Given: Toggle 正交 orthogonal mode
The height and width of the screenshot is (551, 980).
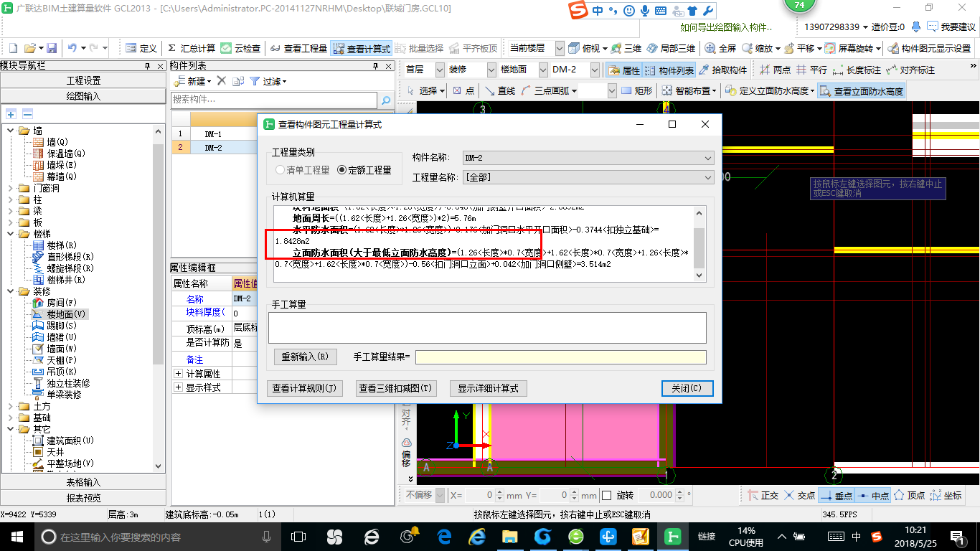Looking at the screenshot, I should coord(763,495).
